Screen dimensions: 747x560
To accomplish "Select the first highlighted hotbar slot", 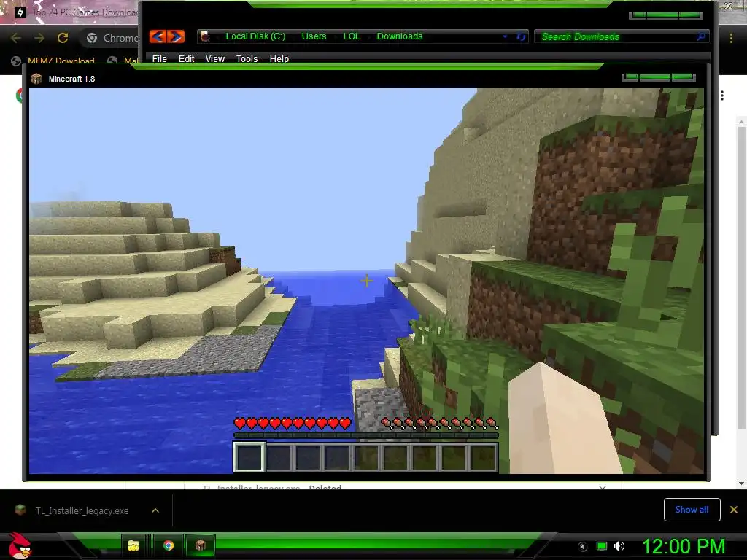I will pos(249,457).
